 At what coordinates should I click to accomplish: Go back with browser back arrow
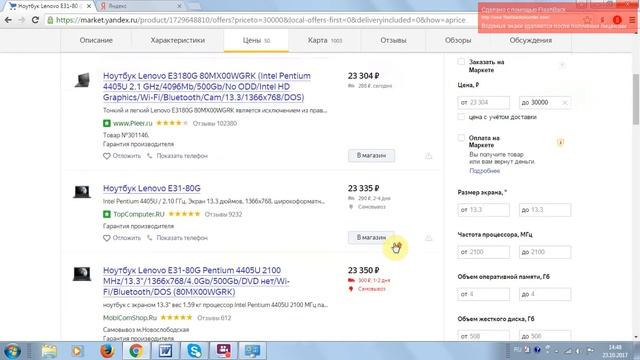coord(8,20)
